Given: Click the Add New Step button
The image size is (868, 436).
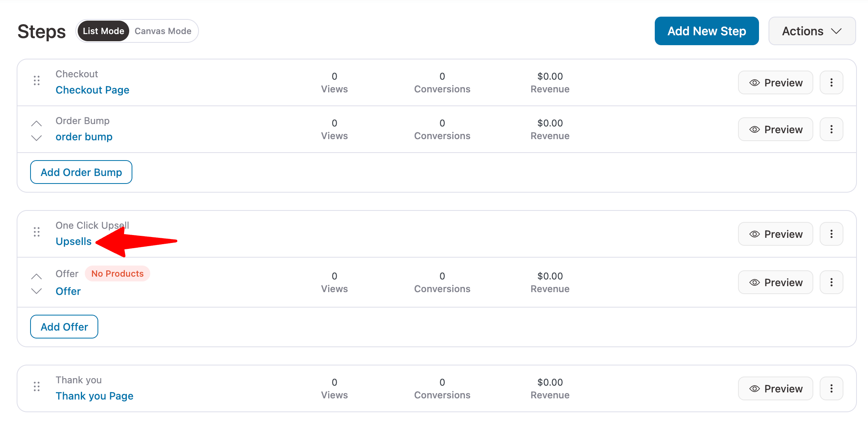Looking at the screenshot, I should [x=706, y=31].
